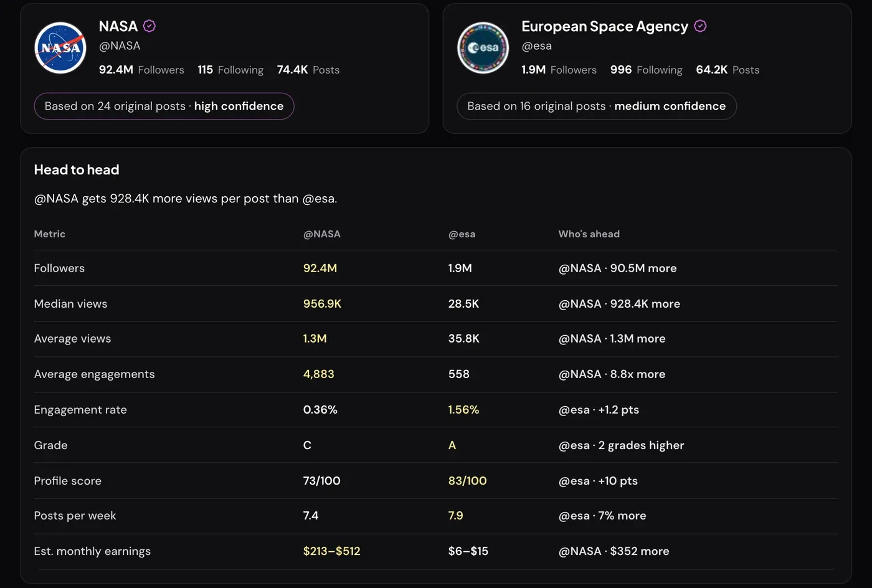The height and width of the screenshot is (588, 872).
Task: Click the 'Grade' row label
Action: click(50, 445)
